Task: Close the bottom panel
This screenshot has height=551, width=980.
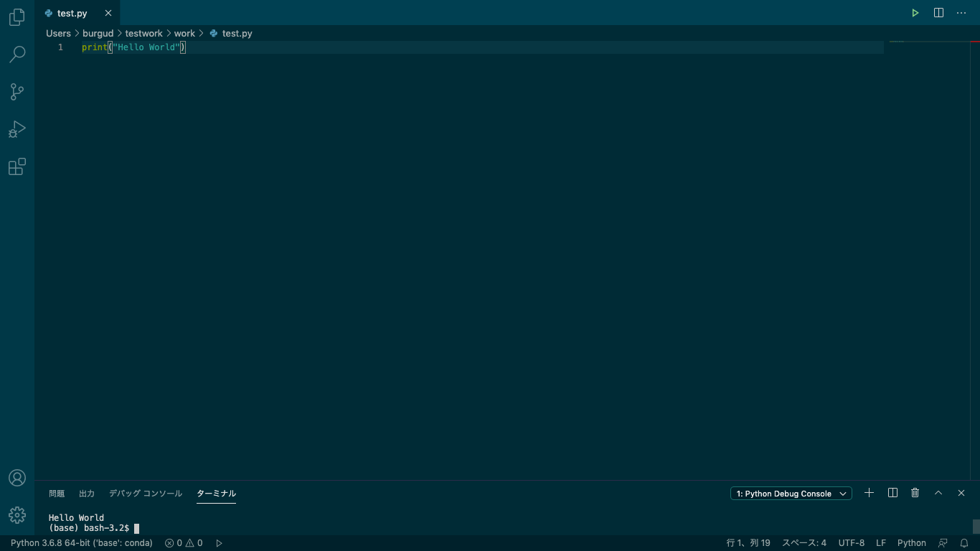Action: [x=961, y=493]
